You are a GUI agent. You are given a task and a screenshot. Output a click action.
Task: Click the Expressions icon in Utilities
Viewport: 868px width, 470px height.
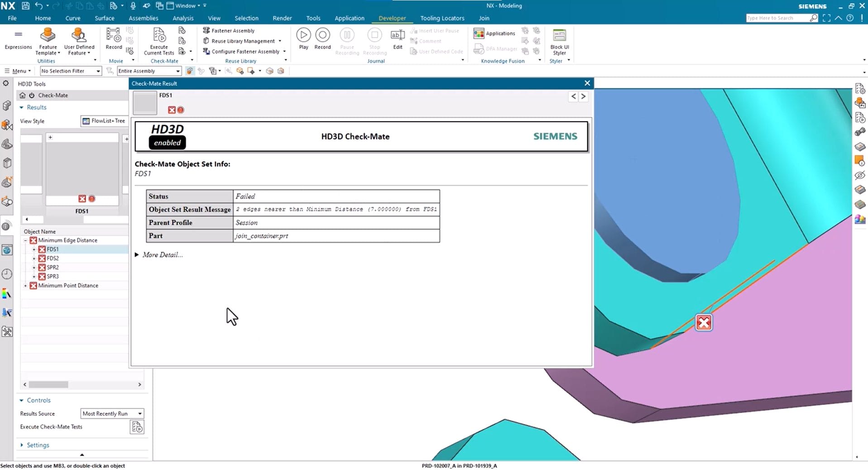(18, 35)
